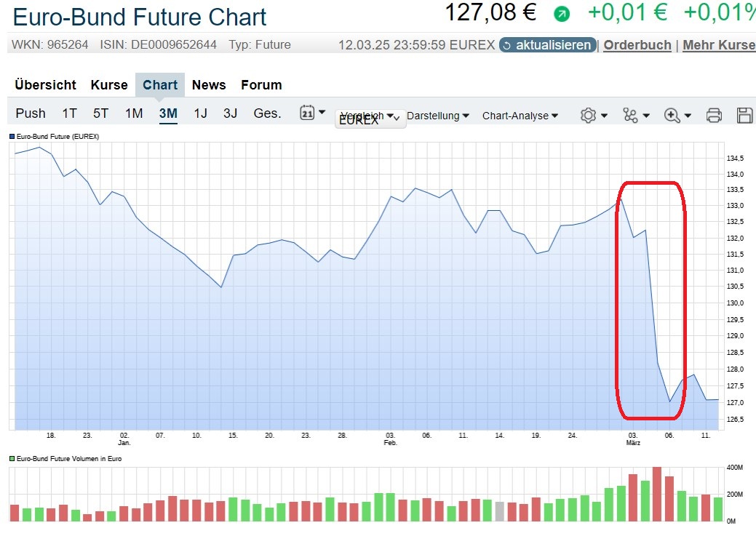Image resolution: width=756 pixels, height=544 pixels.
Task: Click the blue Euro-Bund Future legend swatch
Action: (12, 136)
